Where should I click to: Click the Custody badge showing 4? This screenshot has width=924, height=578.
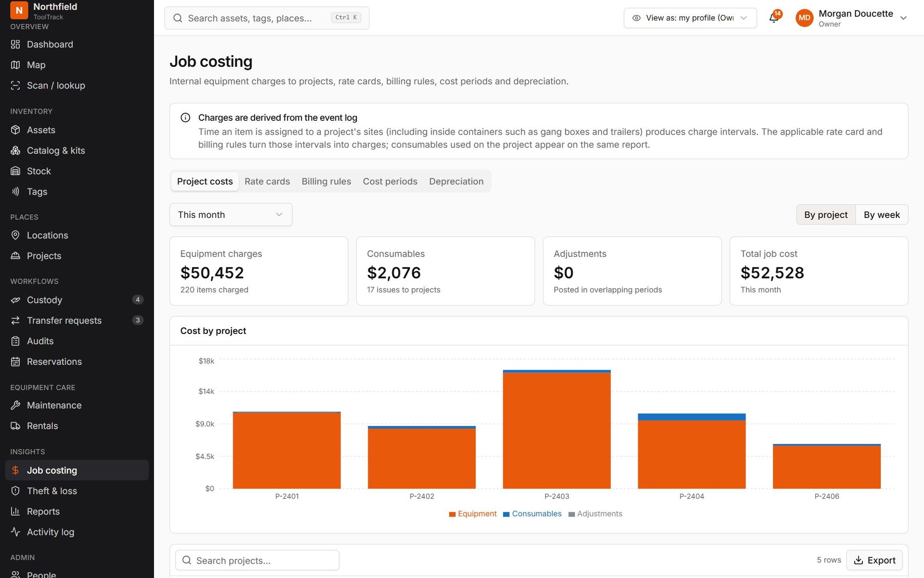click(x=138, y=300)
